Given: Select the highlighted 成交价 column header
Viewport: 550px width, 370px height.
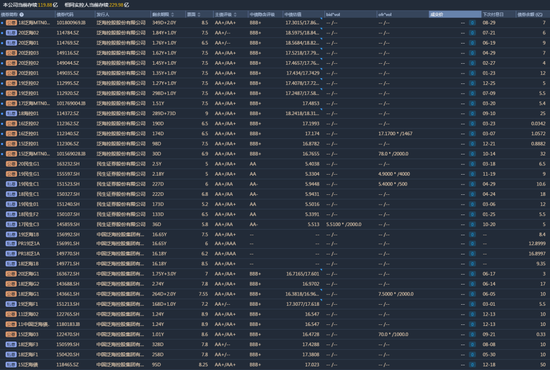Looking at the screenshot, I should click(455, 14).
